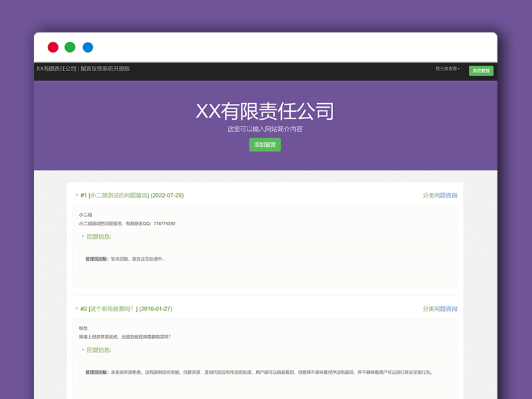The width and height of the screenshot is (532, 399).
Task: Click the caret on the 按分类查看 menu
Action: point(458,68)
